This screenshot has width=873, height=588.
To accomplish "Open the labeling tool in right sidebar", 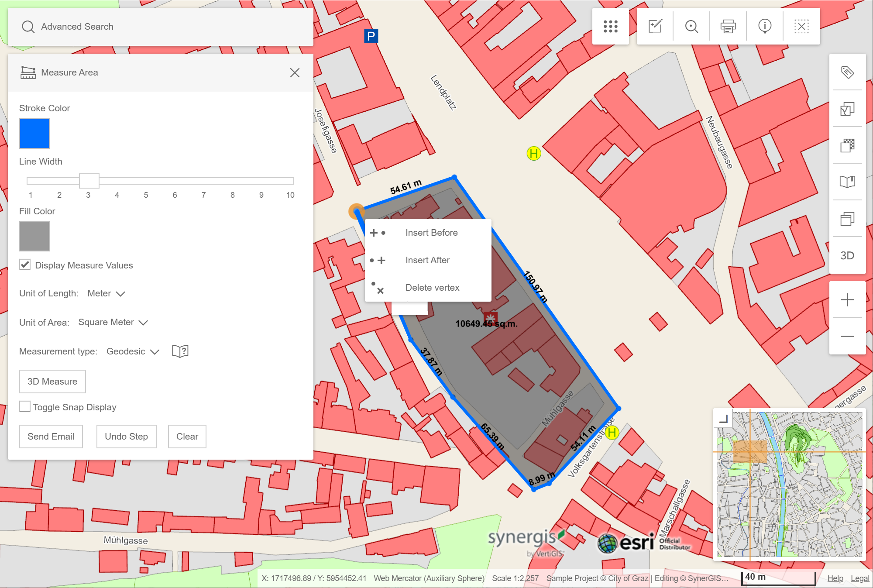I will coord(847,73).
